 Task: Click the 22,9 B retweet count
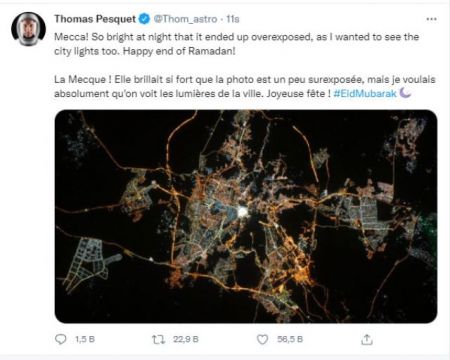pos(186,339)
